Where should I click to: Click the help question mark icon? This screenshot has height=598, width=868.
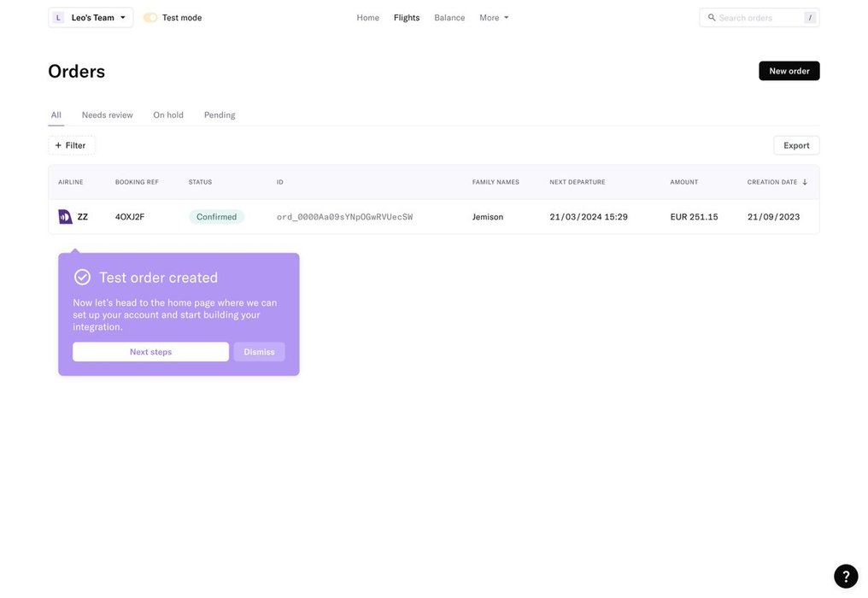click(x=845, y=576)
